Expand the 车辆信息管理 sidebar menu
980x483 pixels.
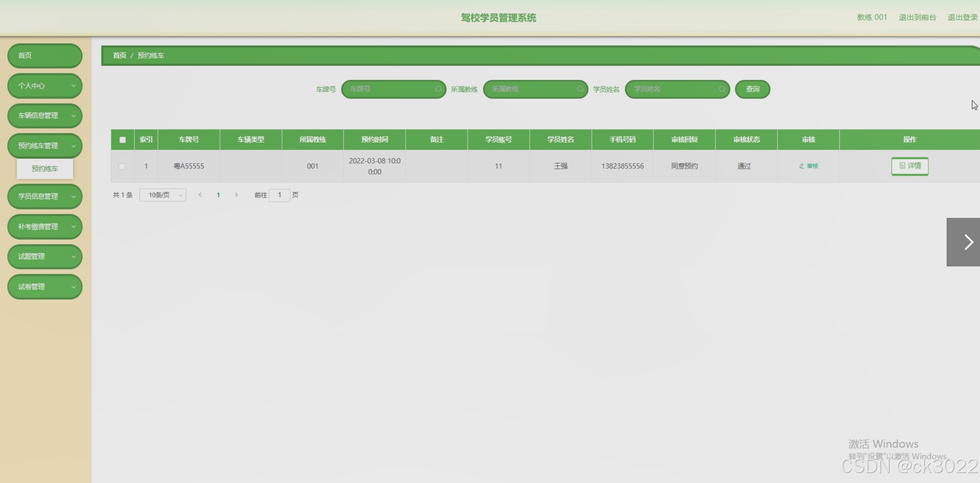click(45, 115)
